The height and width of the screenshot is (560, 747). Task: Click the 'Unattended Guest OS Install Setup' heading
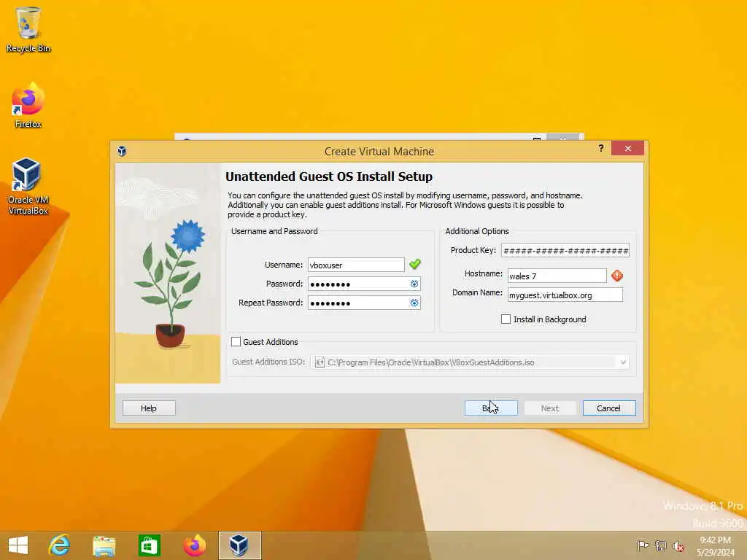click(329, 176)
